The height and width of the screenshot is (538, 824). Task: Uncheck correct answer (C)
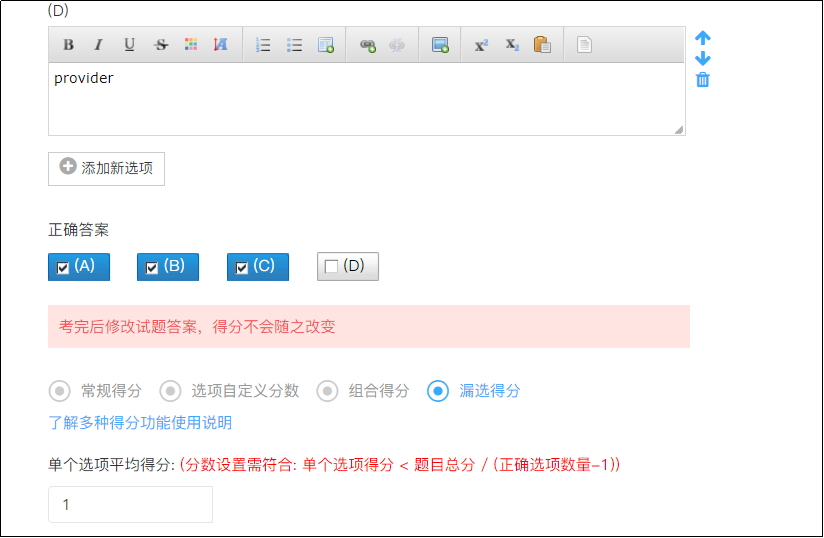pos(258,267)
